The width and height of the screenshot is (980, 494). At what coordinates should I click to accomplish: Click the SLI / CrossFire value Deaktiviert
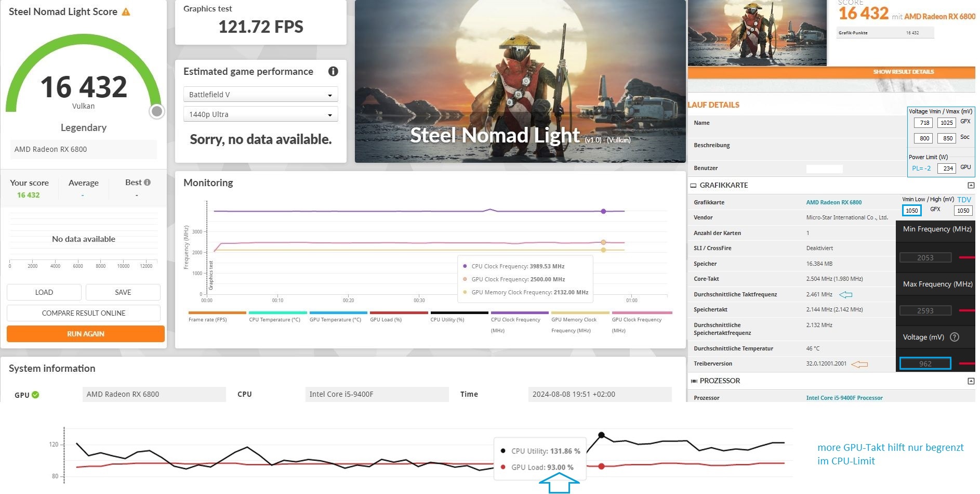coord(819,248)
